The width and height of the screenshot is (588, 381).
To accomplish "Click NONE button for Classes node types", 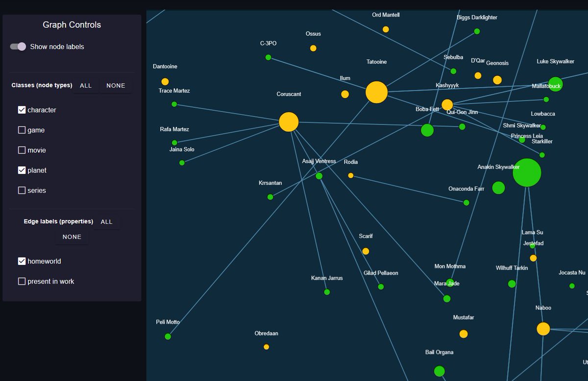I will pyautogui.click(x=116, y=85).
